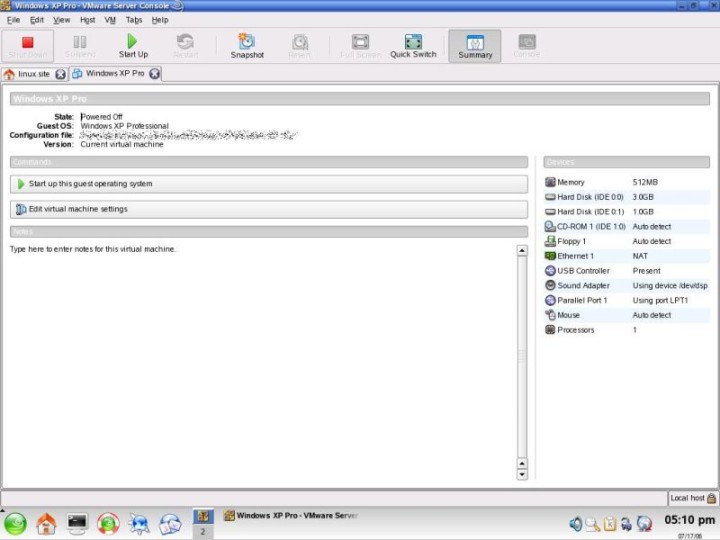Click VMware Server taskbar entry

tap(291, 516)
